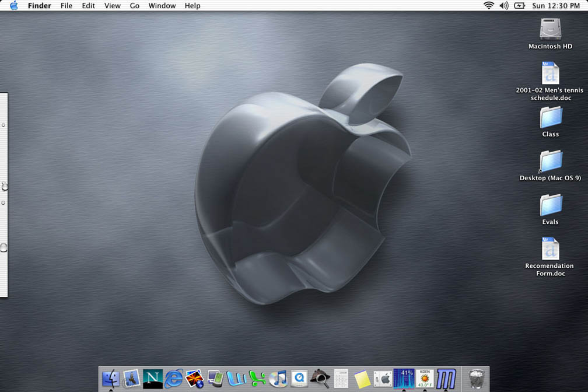Click the Finder icon in the Dock
The width and height of the screenshot is (588, 392).
[111, 379]
